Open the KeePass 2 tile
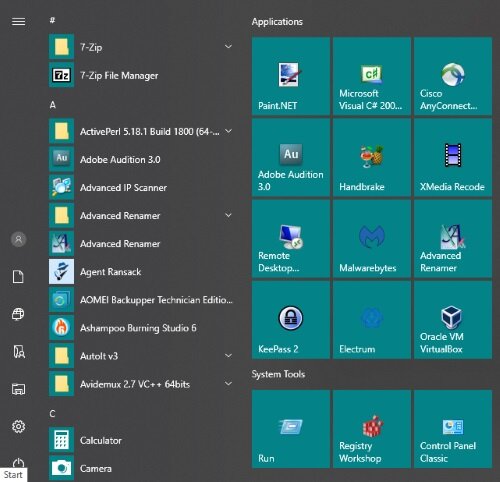The width and height of the screenshot is (500, 482). click(x=291, y=320)
